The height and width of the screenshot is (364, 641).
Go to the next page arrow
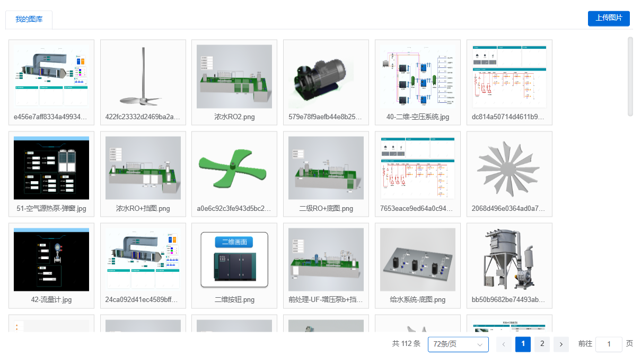[x=561, y=344]
